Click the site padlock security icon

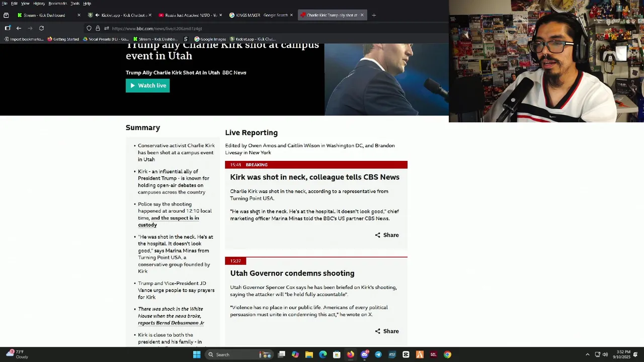pos(98,28)
